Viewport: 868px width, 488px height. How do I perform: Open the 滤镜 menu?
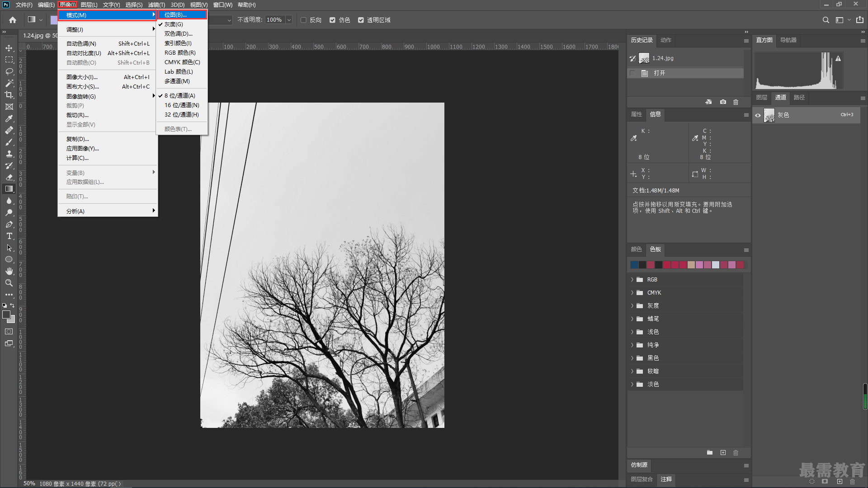click(x=156, y=5)
